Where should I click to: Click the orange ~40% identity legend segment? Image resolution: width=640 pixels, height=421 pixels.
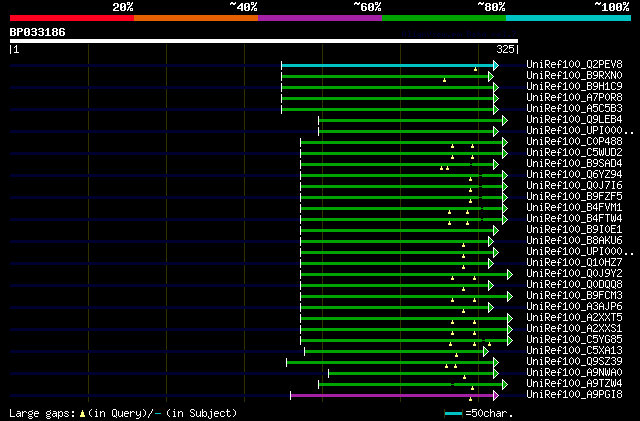[196, 18]
